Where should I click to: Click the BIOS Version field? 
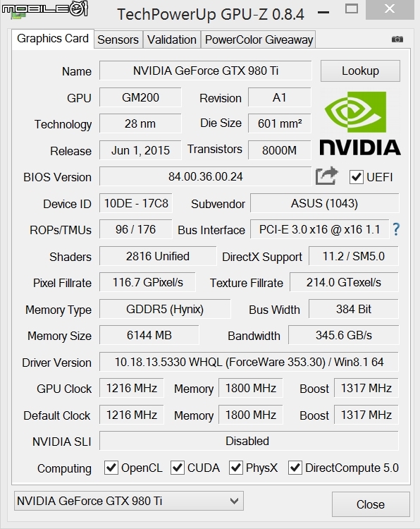point(206,176)
